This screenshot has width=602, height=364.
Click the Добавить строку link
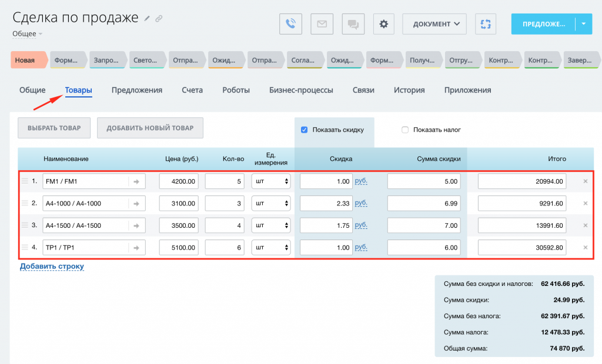click(x=52, y=267)
